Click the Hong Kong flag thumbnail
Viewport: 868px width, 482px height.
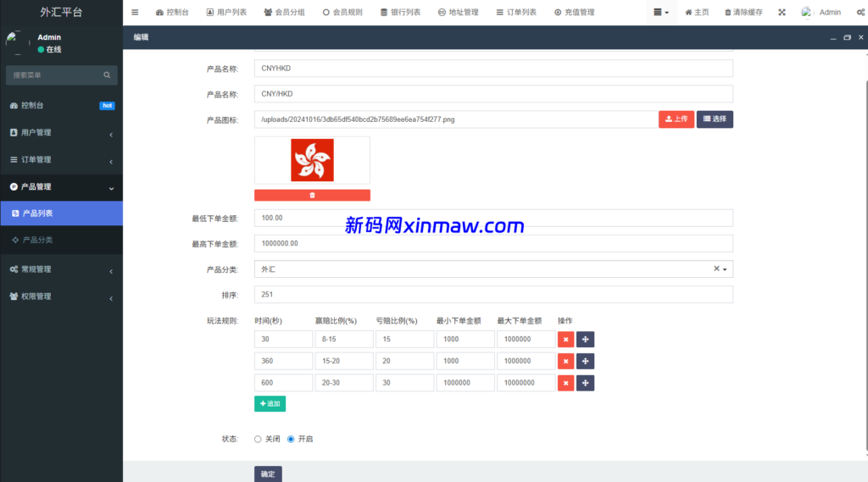click(x=312, y=160)
